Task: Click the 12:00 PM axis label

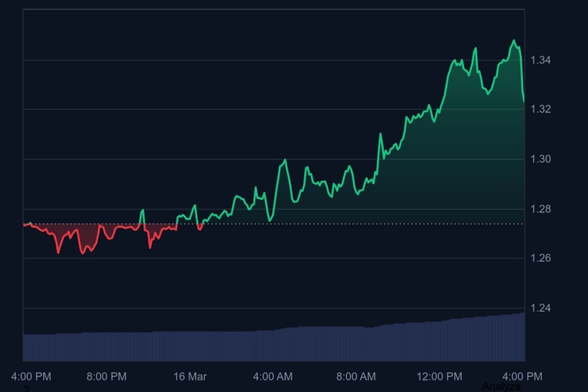Action: click(439, 377)
